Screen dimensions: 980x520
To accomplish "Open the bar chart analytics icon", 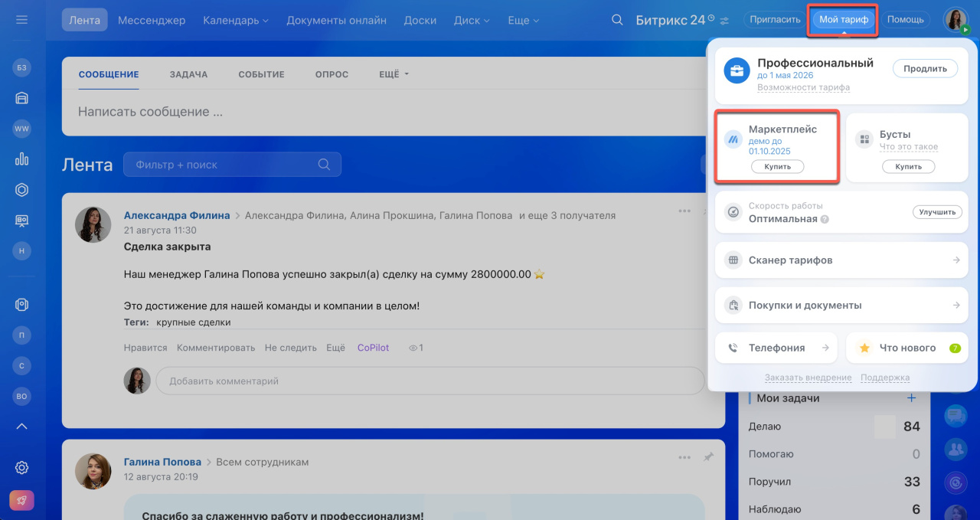I will coord(21,159).
